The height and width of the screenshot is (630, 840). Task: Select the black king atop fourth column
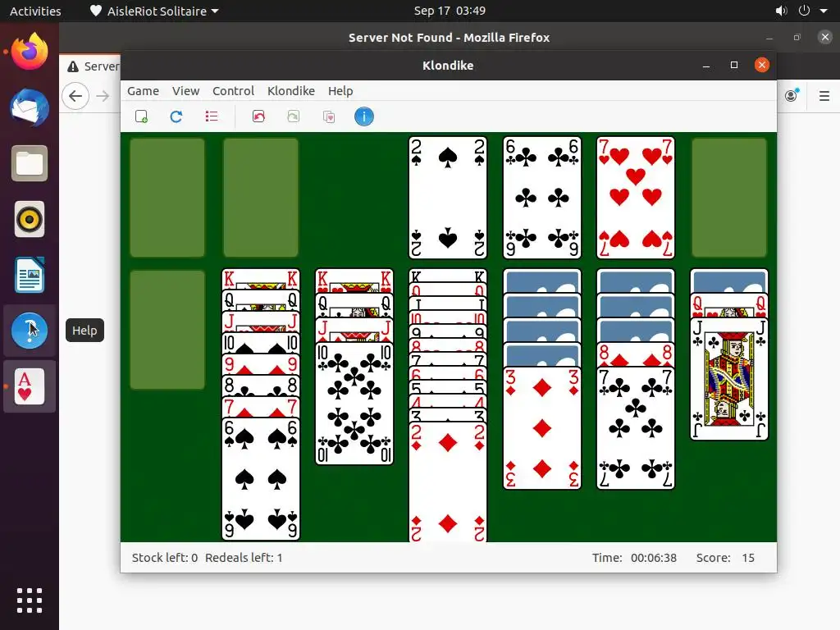(448, 276)
